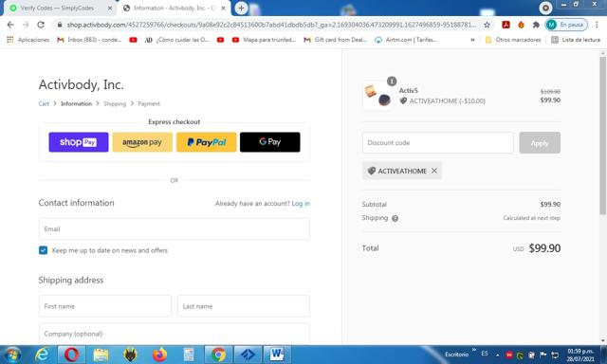Focus the Company (optional) field
This screenshot has height=364, width=607.
pos(175,333)
